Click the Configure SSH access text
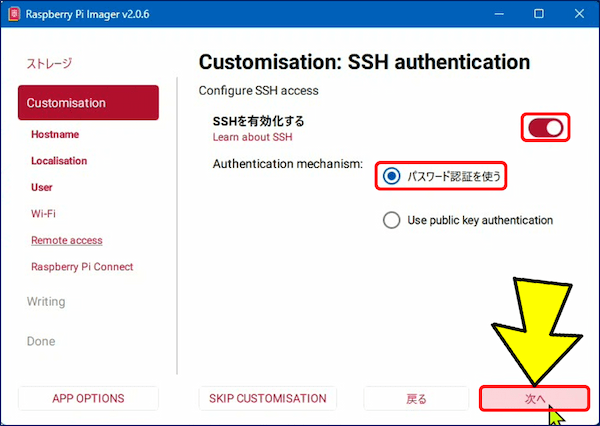600x426 pixels. pos(259,91)
